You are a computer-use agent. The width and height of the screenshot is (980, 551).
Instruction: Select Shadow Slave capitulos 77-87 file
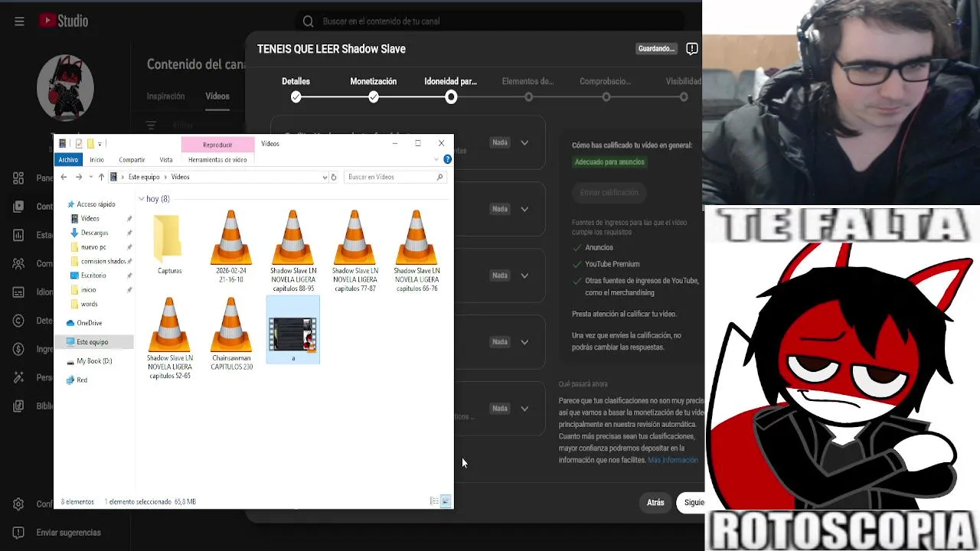coord(354,251)
